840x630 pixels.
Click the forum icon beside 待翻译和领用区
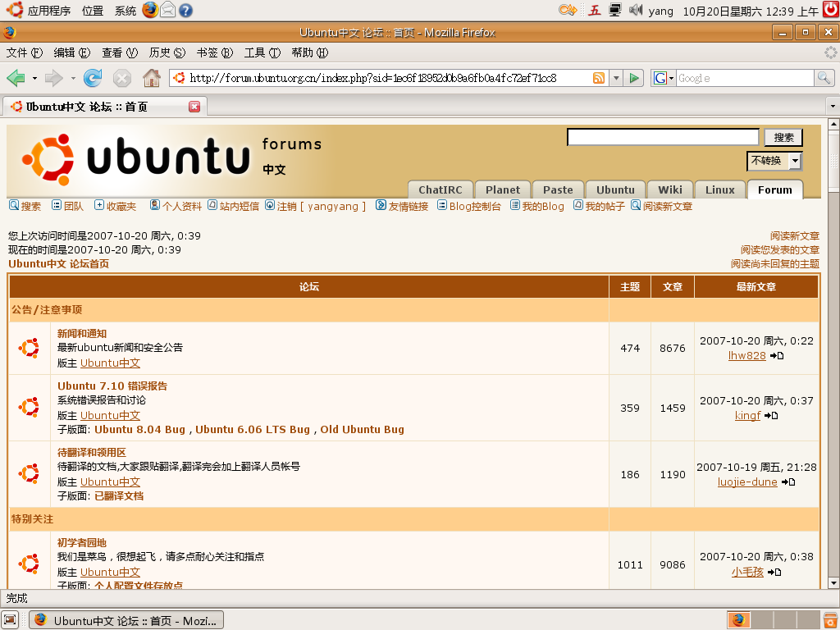click(29, 474)
